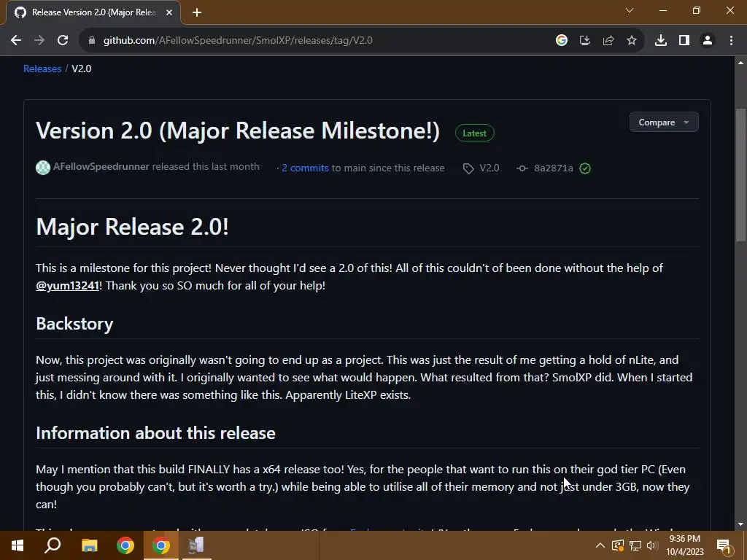Open the Compare dropdown
This screenshot has width=747, height=560.
click(x=664, y=122)
